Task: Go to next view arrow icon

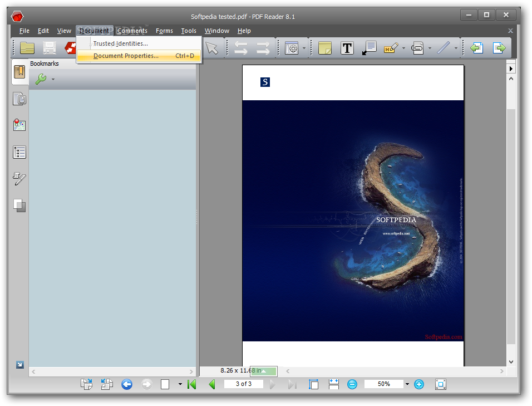Action: pyautogui.click(x=263, y=48)
